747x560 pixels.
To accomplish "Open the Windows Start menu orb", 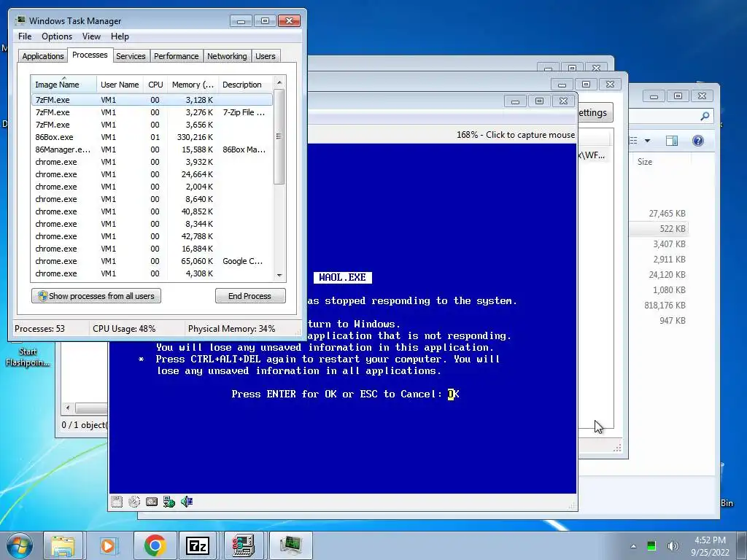I will coord(20,545).
